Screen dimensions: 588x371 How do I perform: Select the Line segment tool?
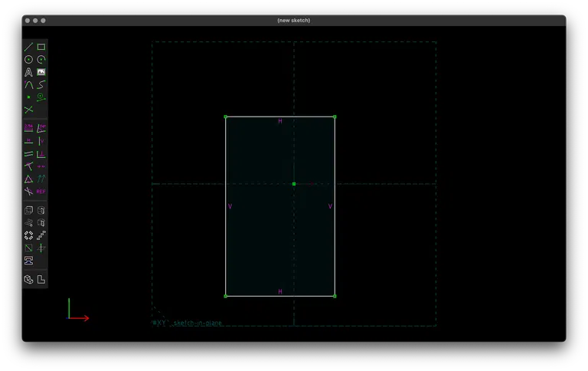pyautogui.click(x=28, y=47)
